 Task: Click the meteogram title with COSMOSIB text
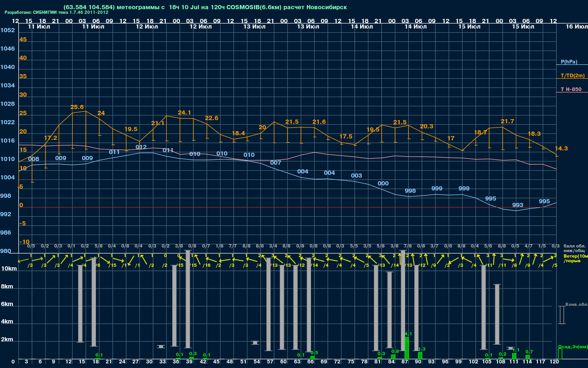(205, 7)
